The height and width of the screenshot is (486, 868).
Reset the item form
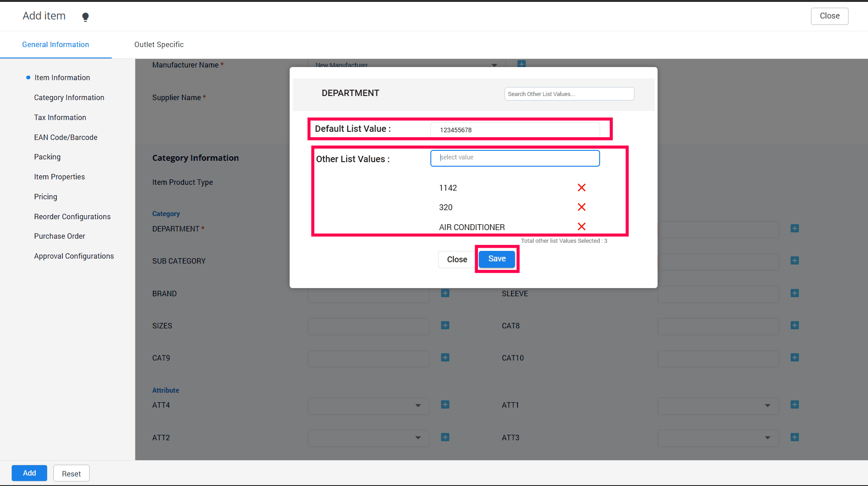click(x=72, y=473)
